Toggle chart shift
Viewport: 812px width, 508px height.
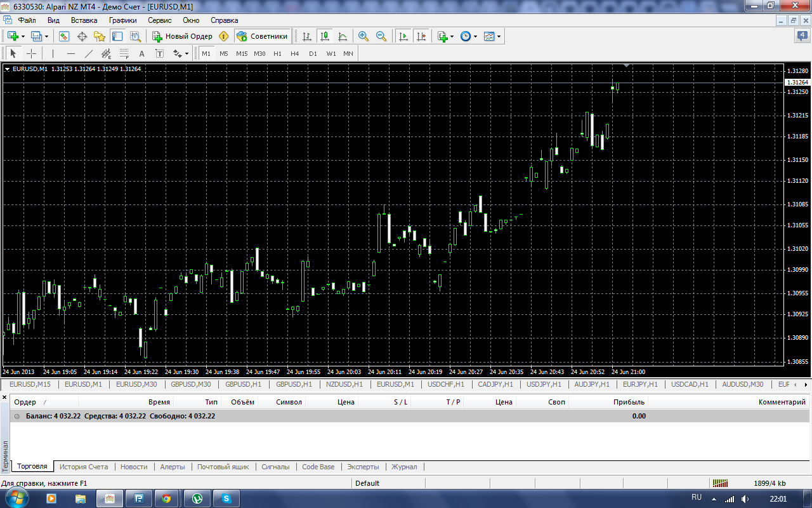point(421,36)
